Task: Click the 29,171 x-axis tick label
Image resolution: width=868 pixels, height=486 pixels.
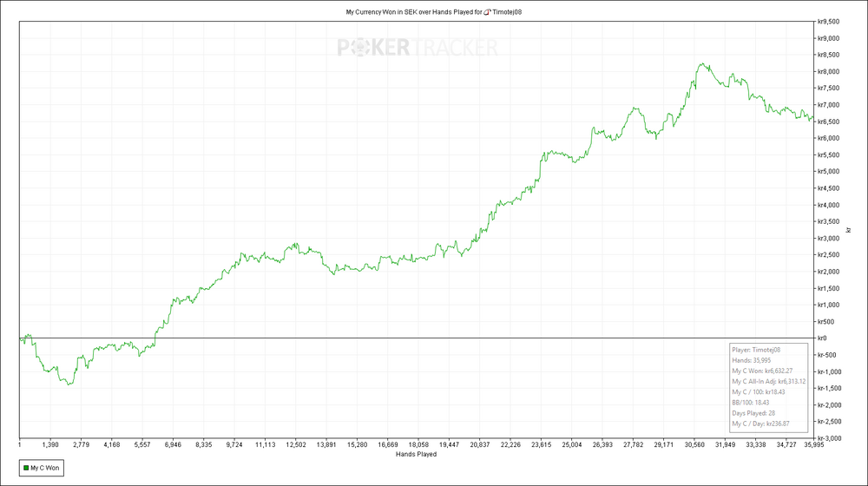Action: click(663, 444)
